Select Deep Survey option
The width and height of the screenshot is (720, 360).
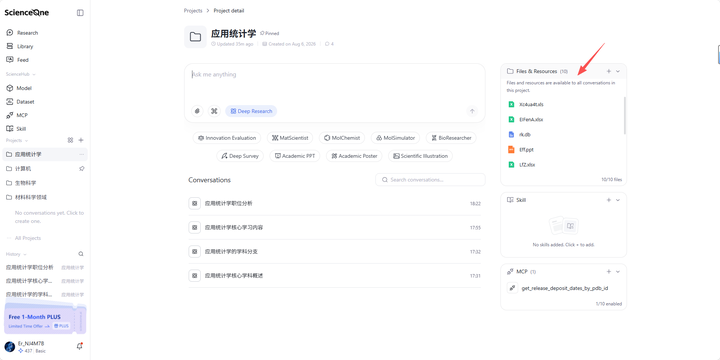tap(240, 156)
